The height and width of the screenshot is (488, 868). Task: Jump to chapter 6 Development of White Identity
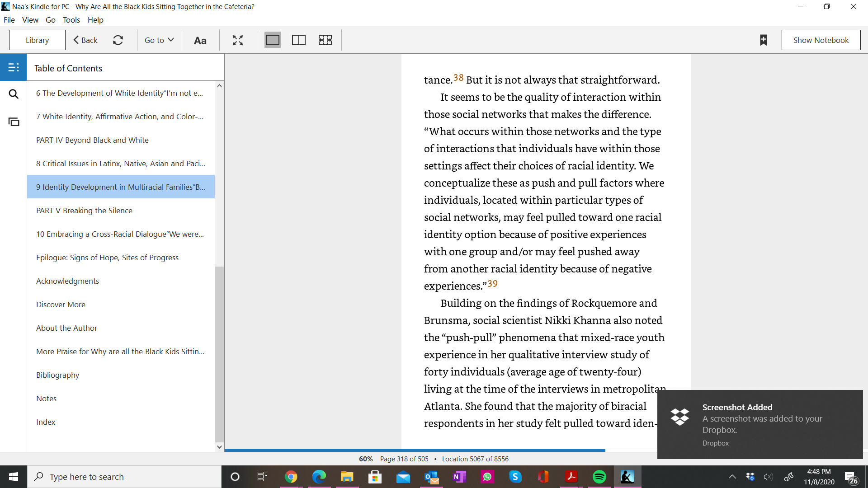coord(121,93)
